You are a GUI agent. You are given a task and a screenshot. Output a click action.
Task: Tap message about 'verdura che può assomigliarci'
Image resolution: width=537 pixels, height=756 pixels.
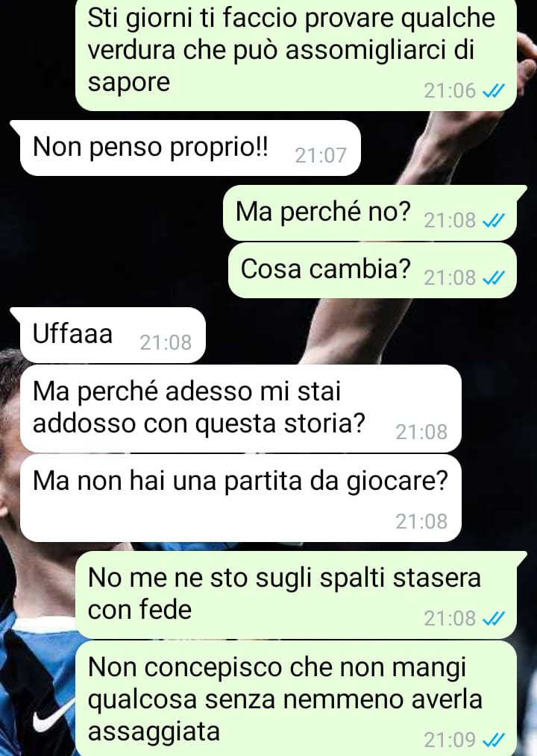point(296,54)
